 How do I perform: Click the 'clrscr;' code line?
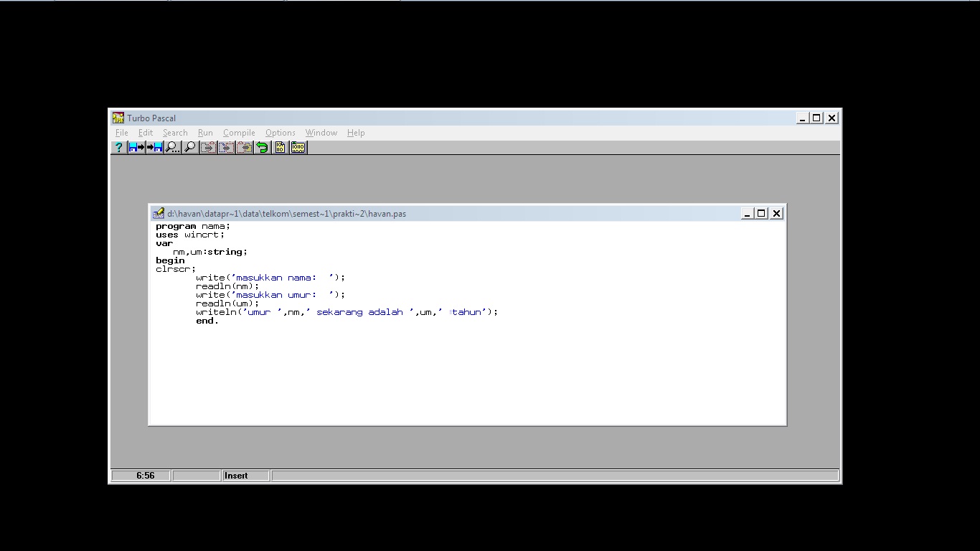click(x=176, y=269)
